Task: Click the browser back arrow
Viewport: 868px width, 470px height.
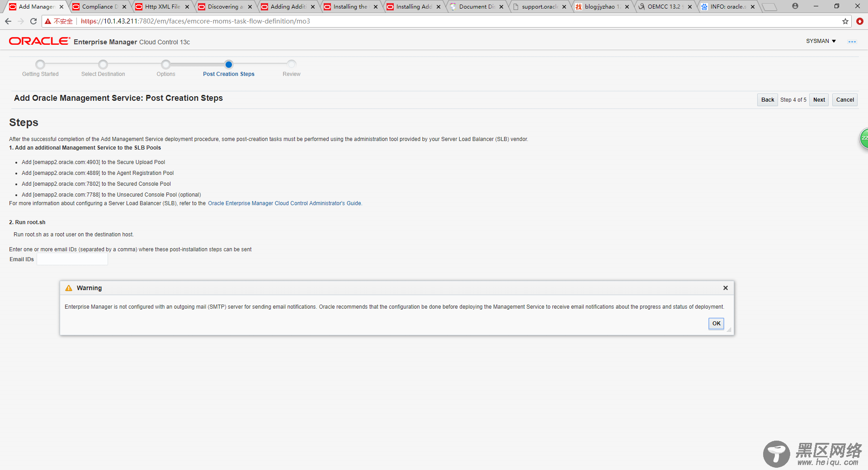Action: point(8,21)
